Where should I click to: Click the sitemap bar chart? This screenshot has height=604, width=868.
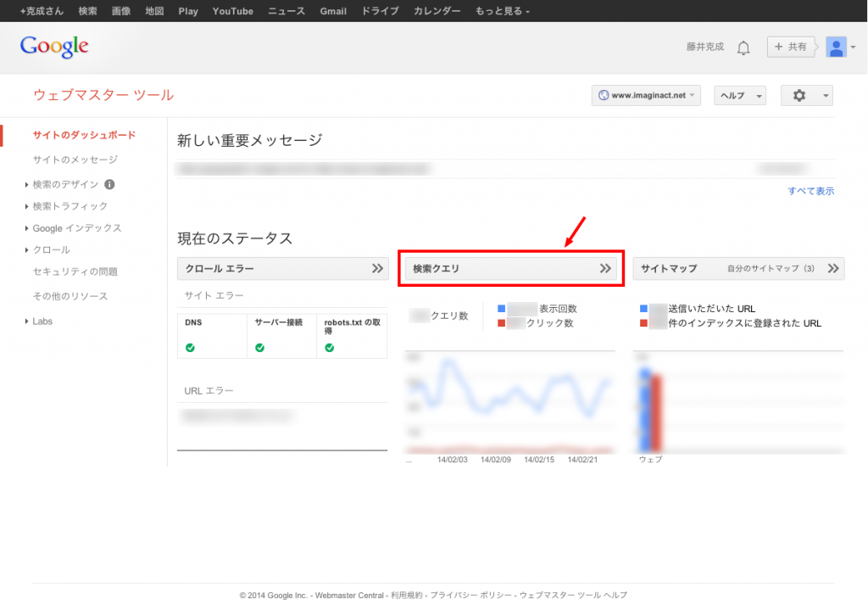coord(738,404)
